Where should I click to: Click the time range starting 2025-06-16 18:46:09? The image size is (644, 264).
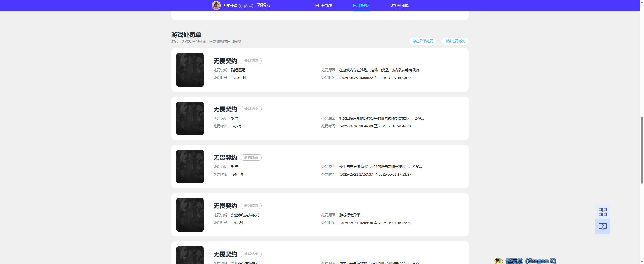[x=376, y=126]
